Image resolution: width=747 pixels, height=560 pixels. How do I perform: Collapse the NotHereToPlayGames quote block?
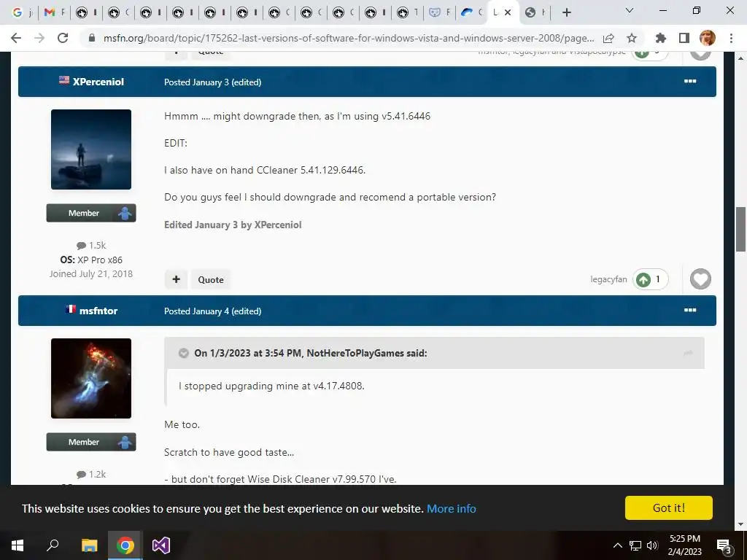tap(183, 354)
